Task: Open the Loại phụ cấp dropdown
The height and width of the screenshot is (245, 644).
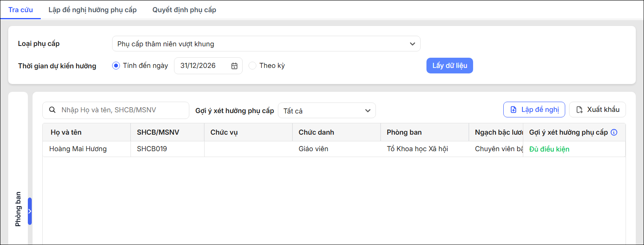Action: click(266, 44)
